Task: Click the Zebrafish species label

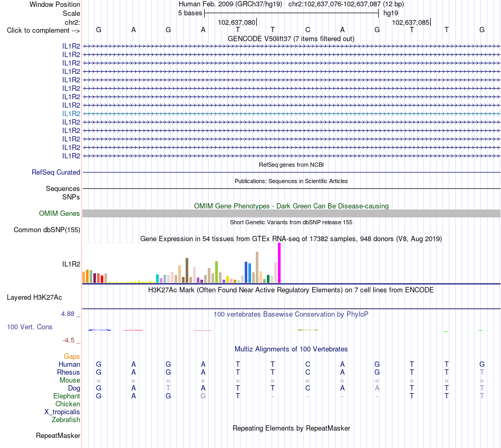Action: point(66,420)
